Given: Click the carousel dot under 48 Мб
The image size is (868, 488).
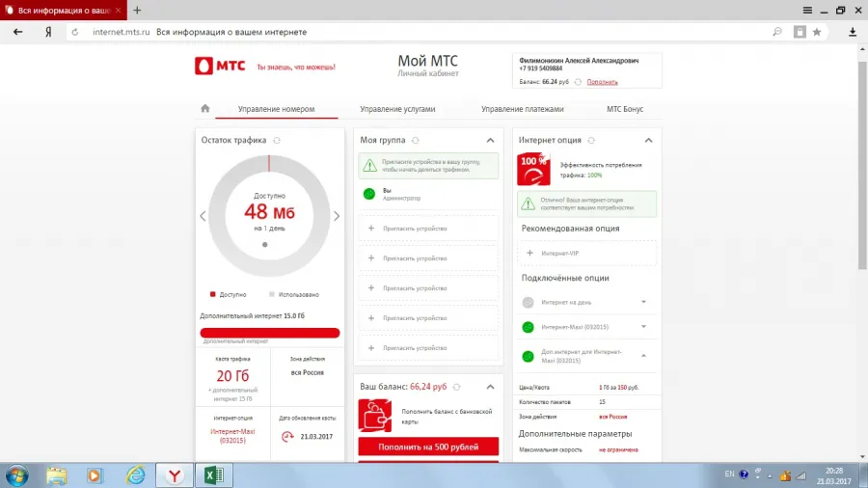Looking at the screenshot, I should pos(265,245).
